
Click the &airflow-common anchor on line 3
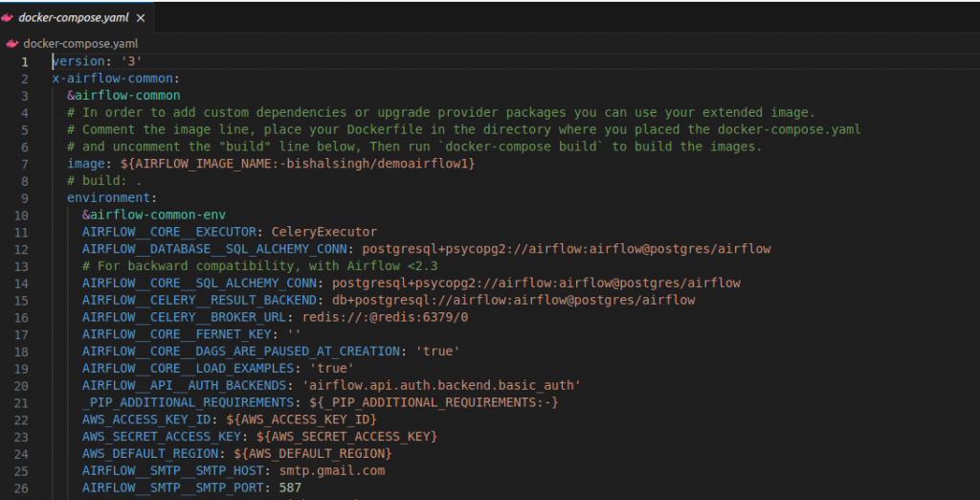tap(123, 96)
